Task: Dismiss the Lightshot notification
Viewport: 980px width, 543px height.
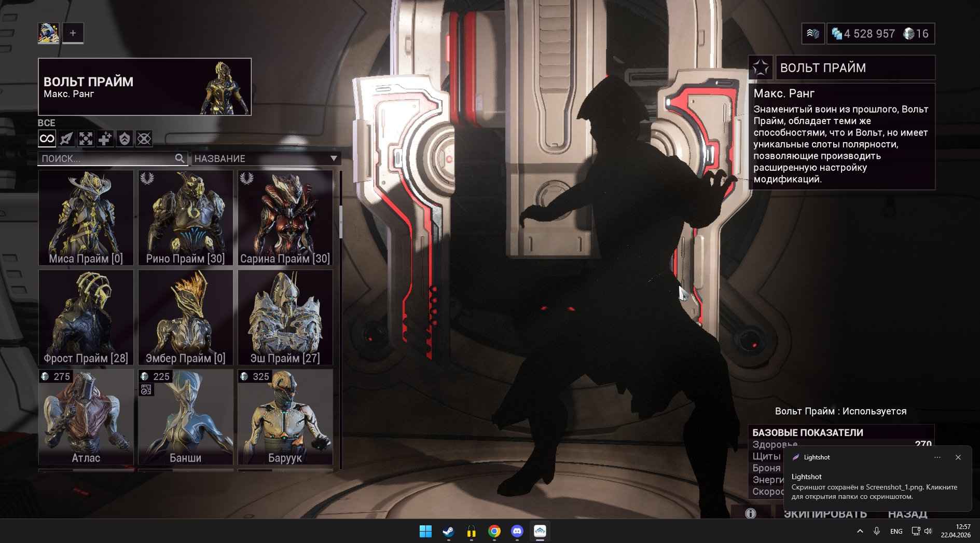Action: 958,457
